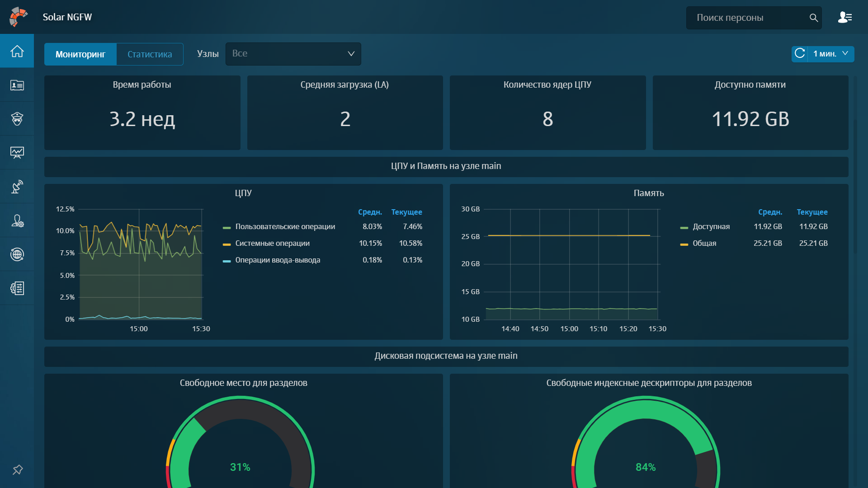Open the user settings sidebar icon
The image size is (868, 488).
(17, 221)
